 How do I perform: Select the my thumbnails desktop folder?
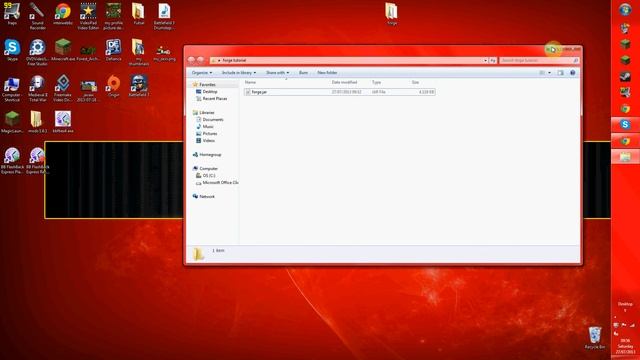[138, 52]
